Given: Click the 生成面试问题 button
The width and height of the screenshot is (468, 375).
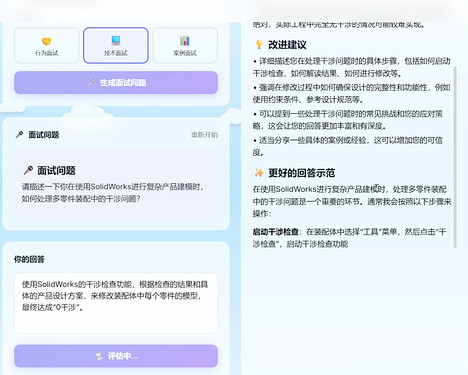Looking at the screenshot, I should [116, 82].
